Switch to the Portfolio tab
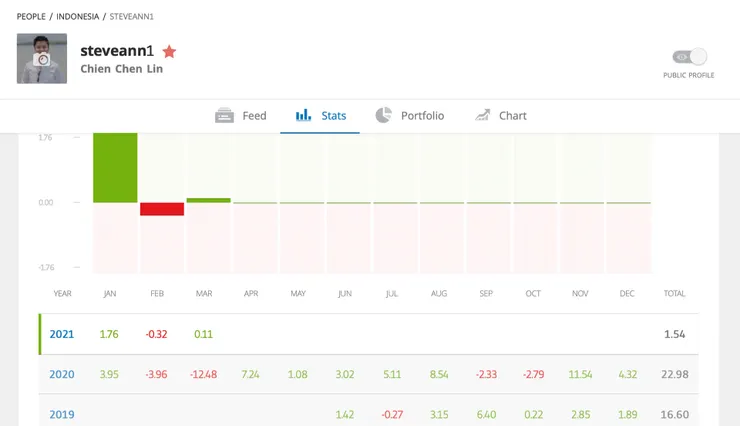The width and height of the screenshot is (740, 426). point(422,116)
